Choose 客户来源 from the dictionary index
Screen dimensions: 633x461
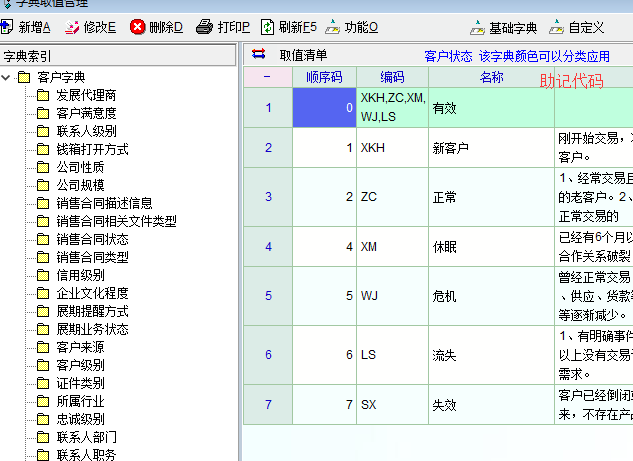click(x=80, y=347)
